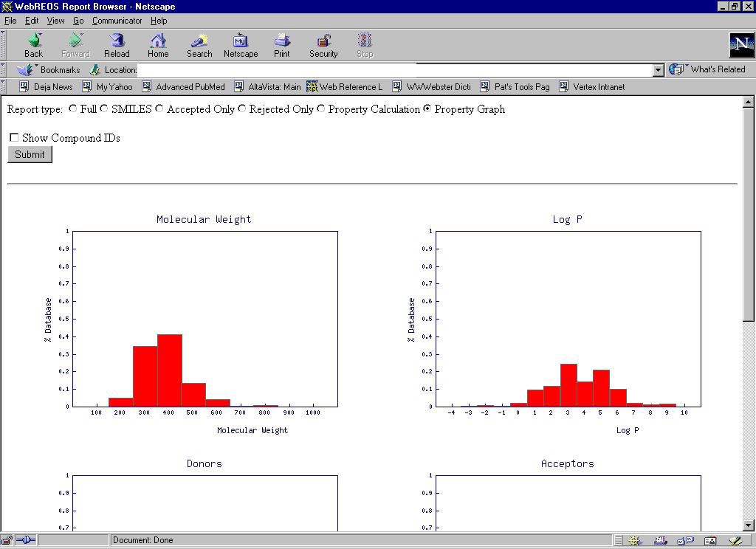Open the Advanced PubMed bookmark
Screen dimensions: 756x549
(x=184, y=87)
